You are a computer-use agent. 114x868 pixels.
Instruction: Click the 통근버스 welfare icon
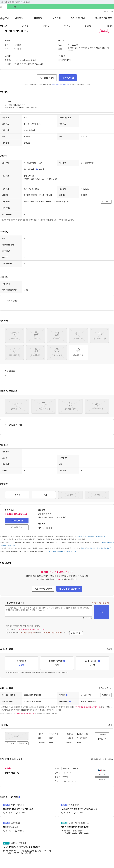(x=14, y=336)
